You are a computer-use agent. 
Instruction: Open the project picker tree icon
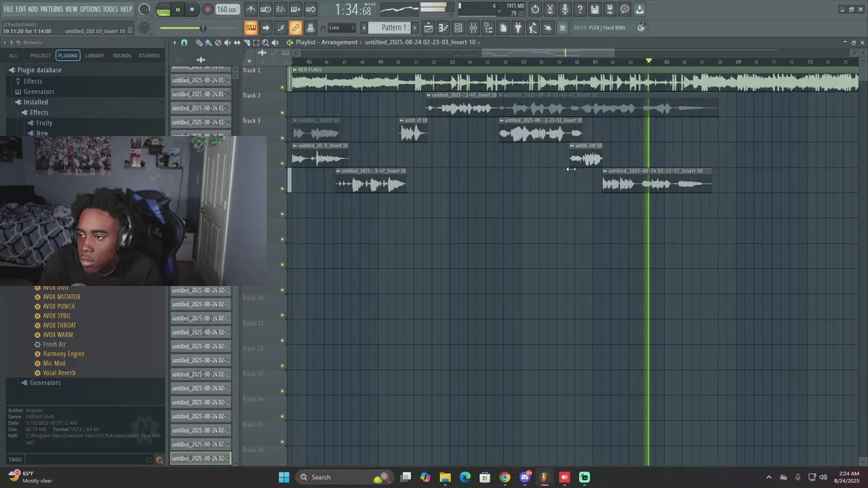tap(488, 28)
